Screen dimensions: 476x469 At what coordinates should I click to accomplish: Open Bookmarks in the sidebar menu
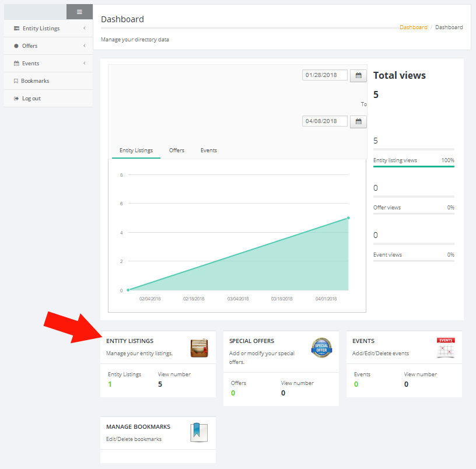click(48, 80)
